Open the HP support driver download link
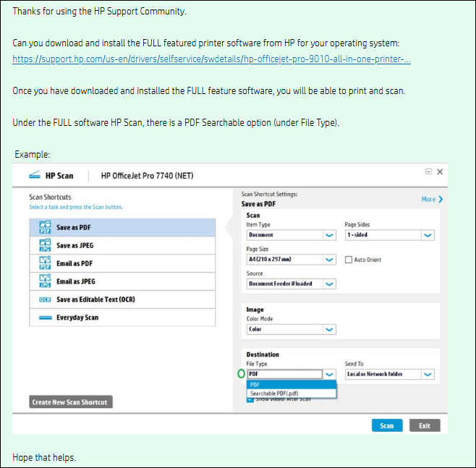This screenshot has height=468, width=476. pyautogui.click(x=211, y=59)
